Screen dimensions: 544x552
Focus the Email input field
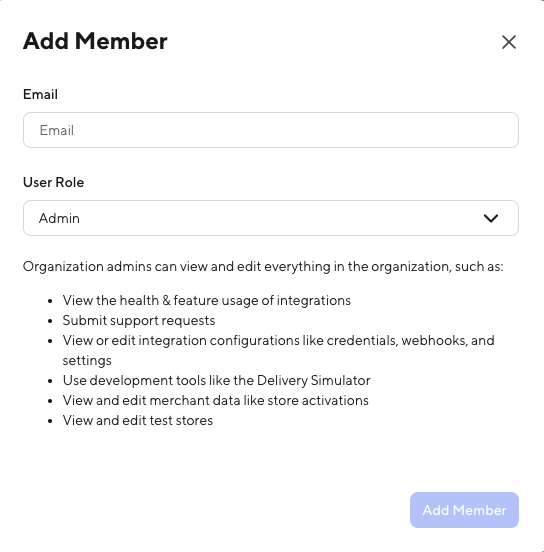click(271, 130)
